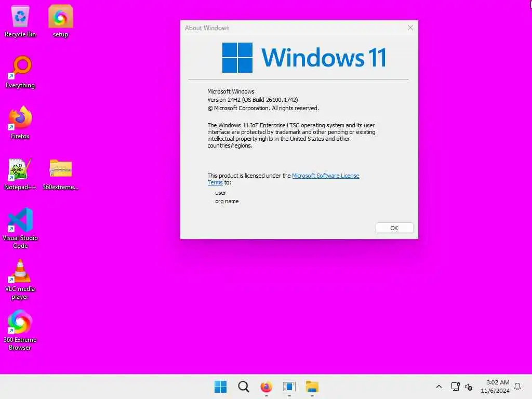
Task: Select the setup installer icon on desktop
Action: click(60, 21)
